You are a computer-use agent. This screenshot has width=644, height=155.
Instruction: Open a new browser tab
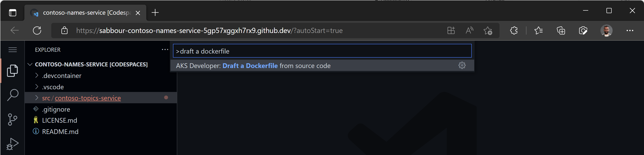(155, 12)
